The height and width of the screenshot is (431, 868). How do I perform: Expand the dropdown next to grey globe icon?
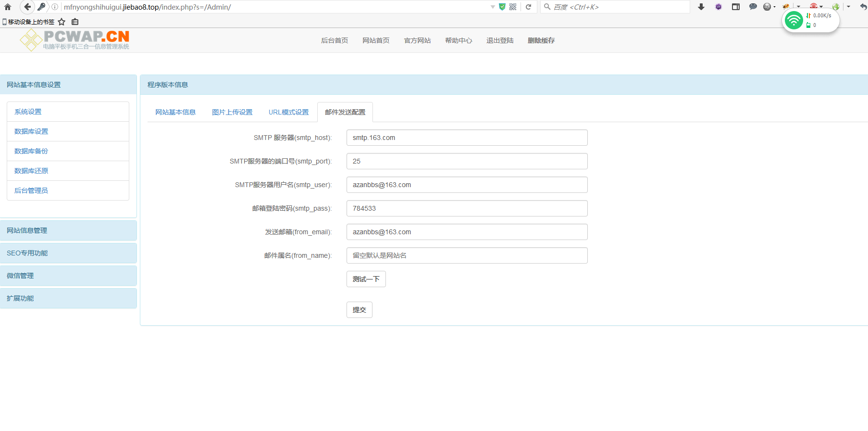point(774,7)
